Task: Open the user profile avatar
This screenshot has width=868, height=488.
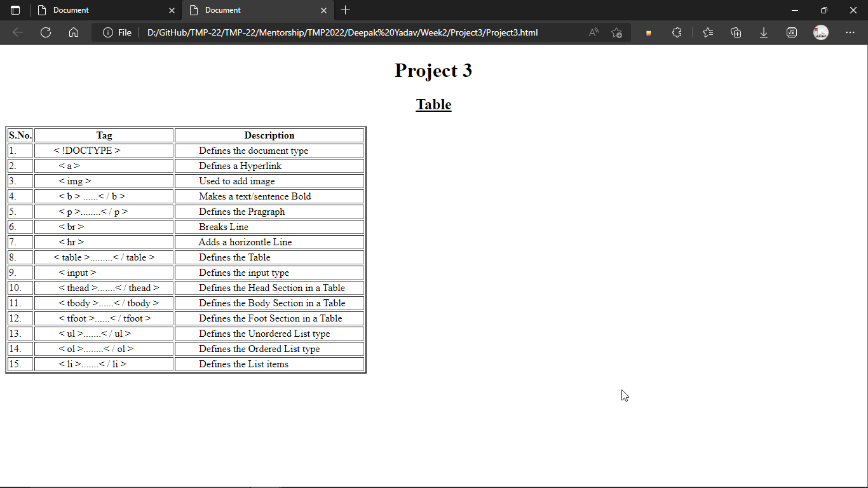Action: pyautogui.click(x=821, y=32)
